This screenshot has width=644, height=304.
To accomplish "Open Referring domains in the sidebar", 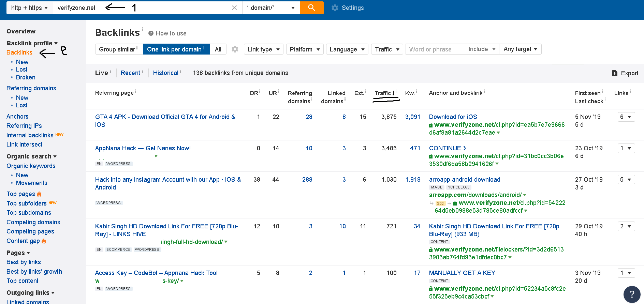I will (x=31, y=88).
